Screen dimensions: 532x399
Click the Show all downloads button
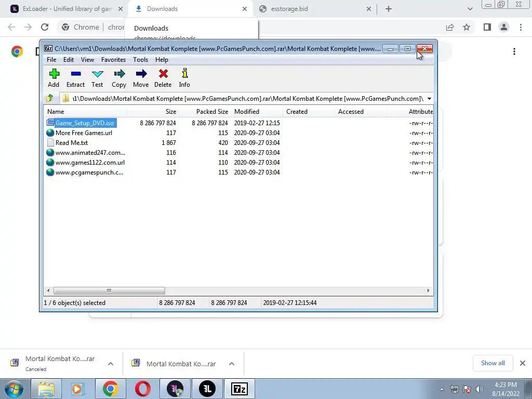click(x=493, y=363)
